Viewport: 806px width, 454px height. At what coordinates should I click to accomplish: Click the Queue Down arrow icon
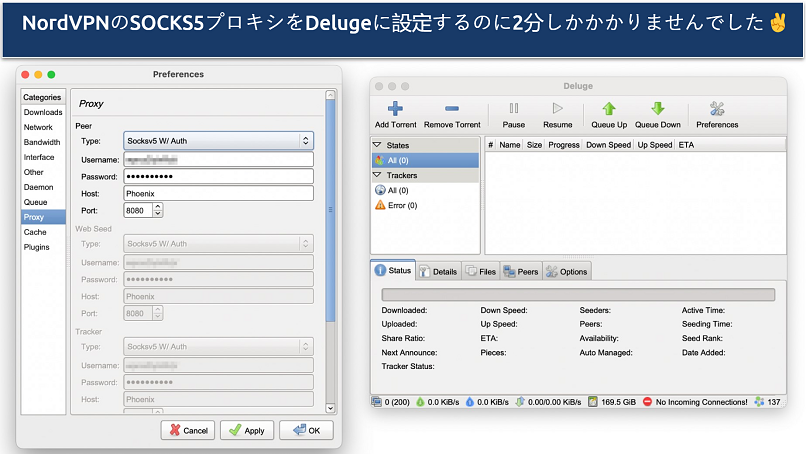657,109
